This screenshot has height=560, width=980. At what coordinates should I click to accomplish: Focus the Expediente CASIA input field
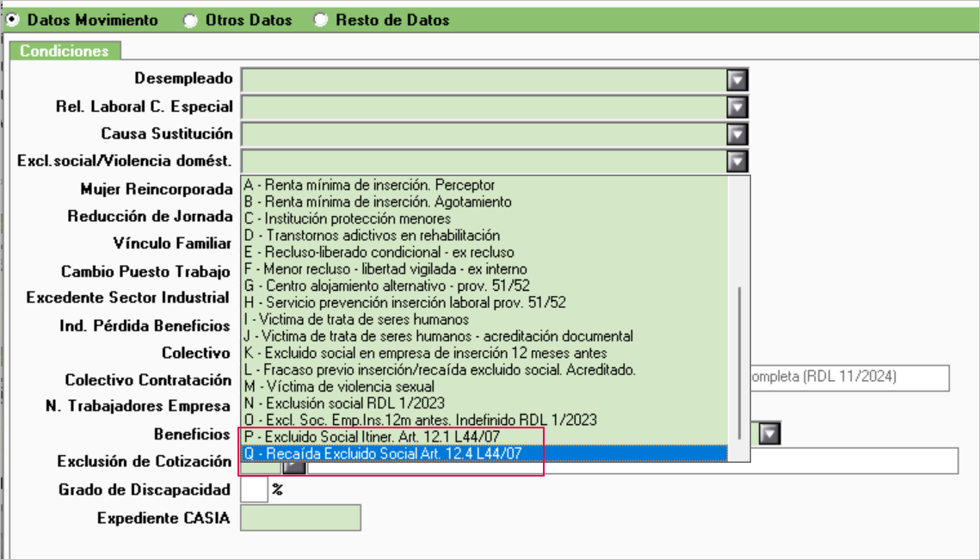tap(300, 518)
